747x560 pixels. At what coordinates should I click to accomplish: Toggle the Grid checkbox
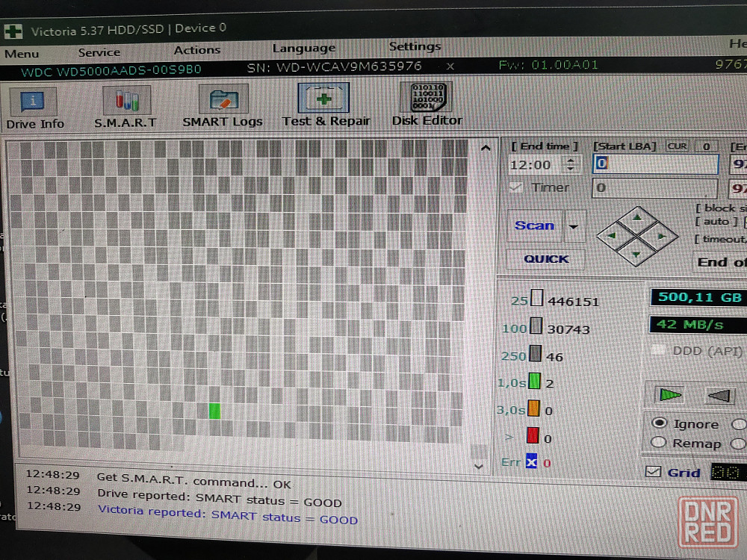pos(653,471)
